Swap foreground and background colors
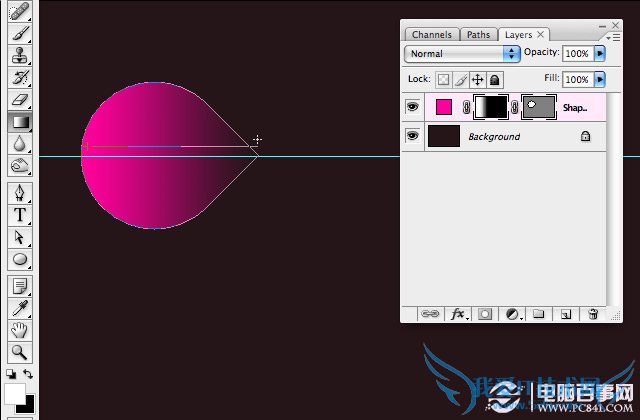Image resolution: width=640 pixels, height=420 pixels. [x=28, y=373]
